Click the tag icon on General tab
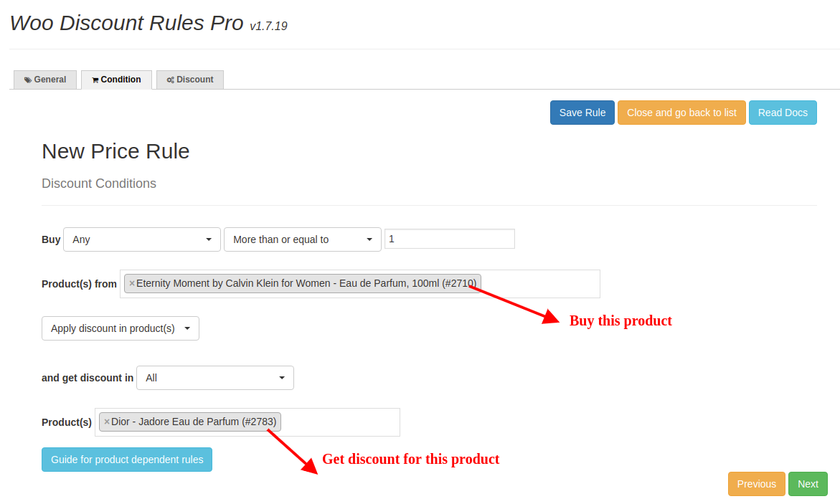This screenshot has height=504, width=840. (28, 80)
